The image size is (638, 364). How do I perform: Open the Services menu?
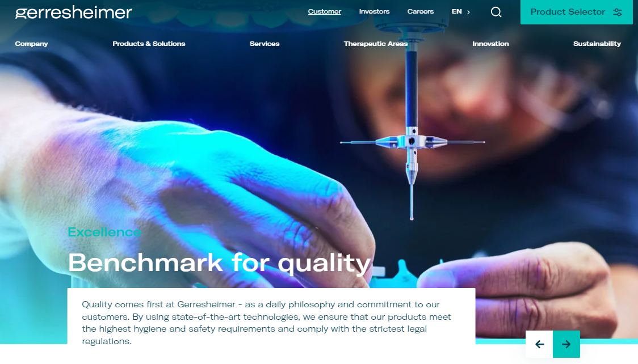pos(265,44)
